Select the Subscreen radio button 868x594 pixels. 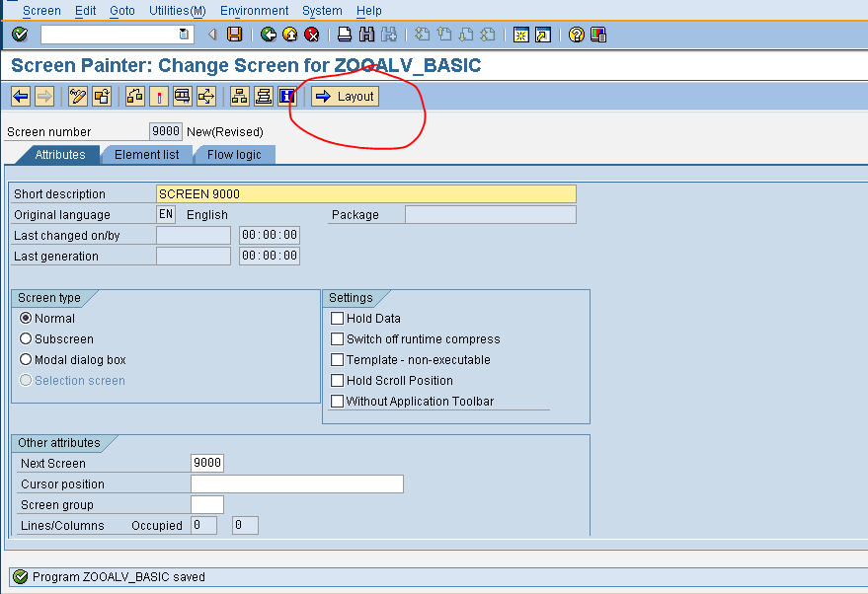pyautogui.click(x=26, y=338)
